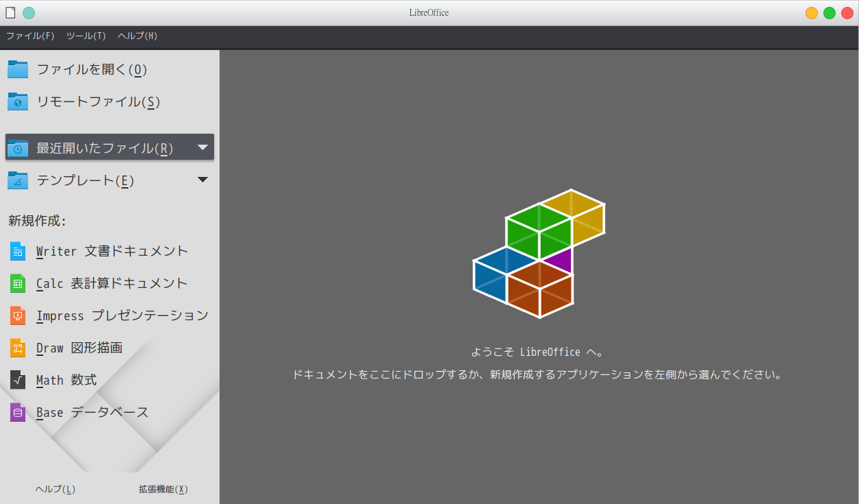Click the Templates folder icon
859x504 pixels.
coord(18,180)
